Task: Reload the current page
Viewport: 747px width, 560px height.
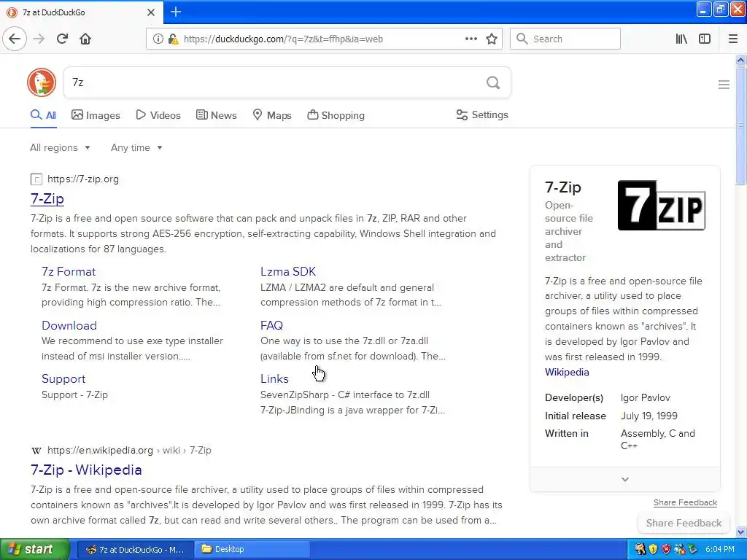Action: click(63, 39)
